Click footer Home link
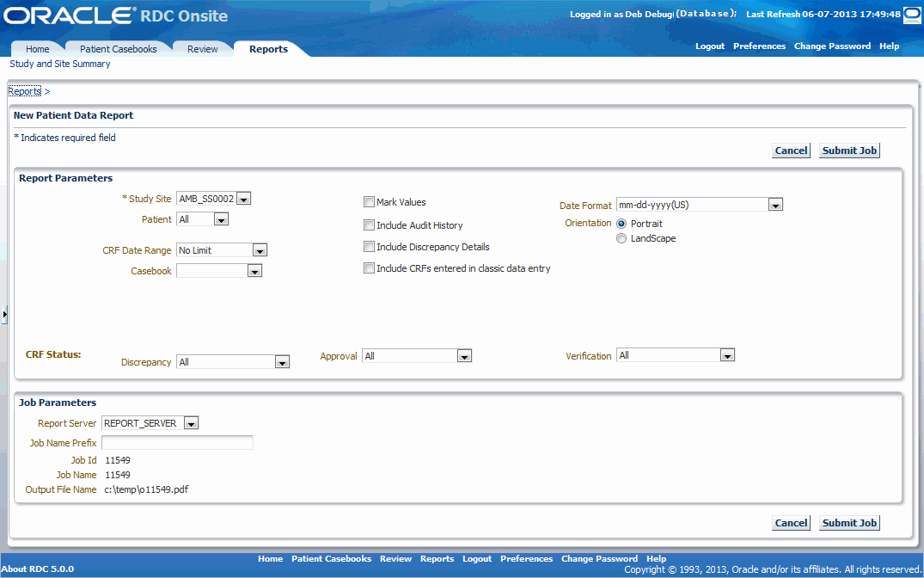The height and width of the screenshot is (578, 924). [x=271, y=558]
